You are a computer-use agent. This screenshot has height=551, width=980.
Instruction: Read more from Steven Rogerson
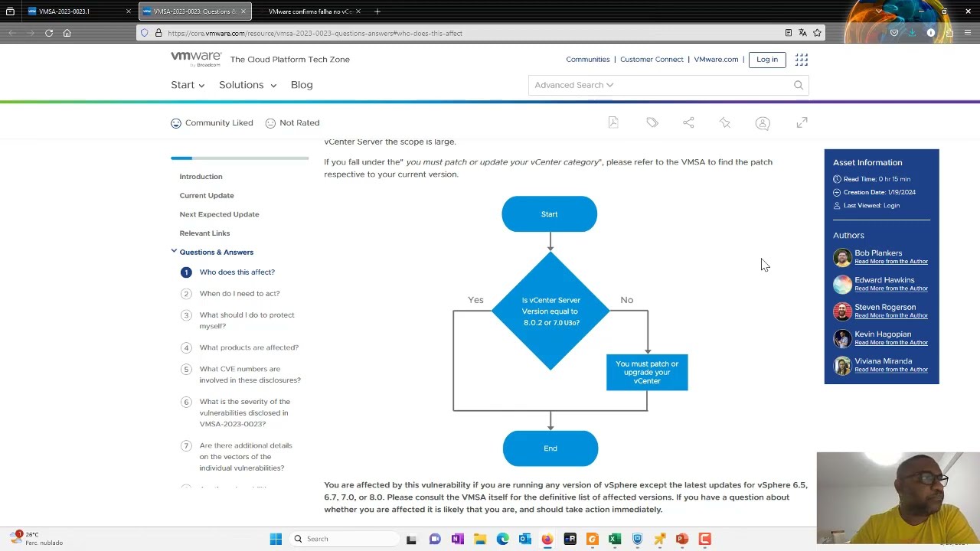891,315
